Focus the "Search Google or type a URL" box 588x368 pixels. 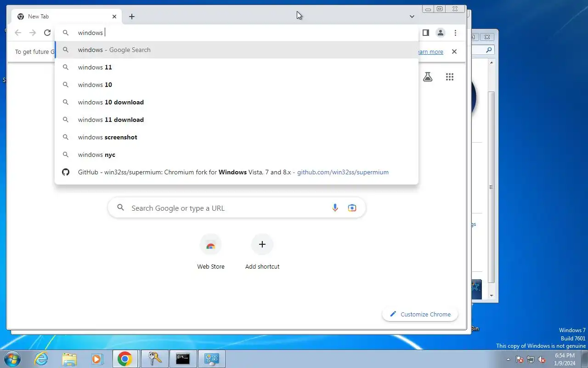[x=237, y=208]
